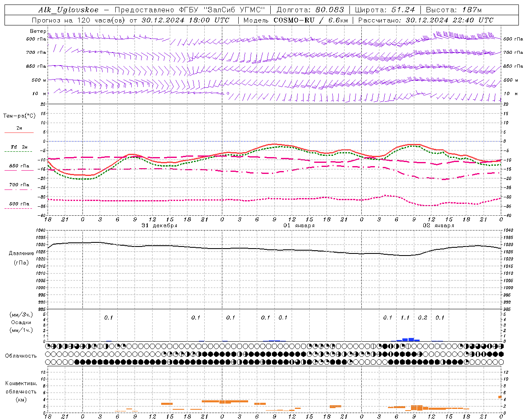Click the Модель COSMO-RU / 6.6км label

(x=296, y=20)
